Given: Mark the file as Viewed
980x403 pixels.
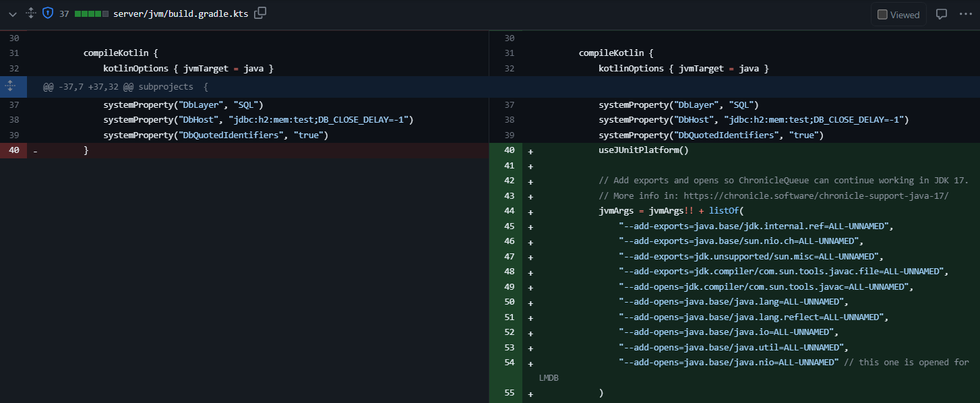Looking at the screenshot, I should (898, 14).
